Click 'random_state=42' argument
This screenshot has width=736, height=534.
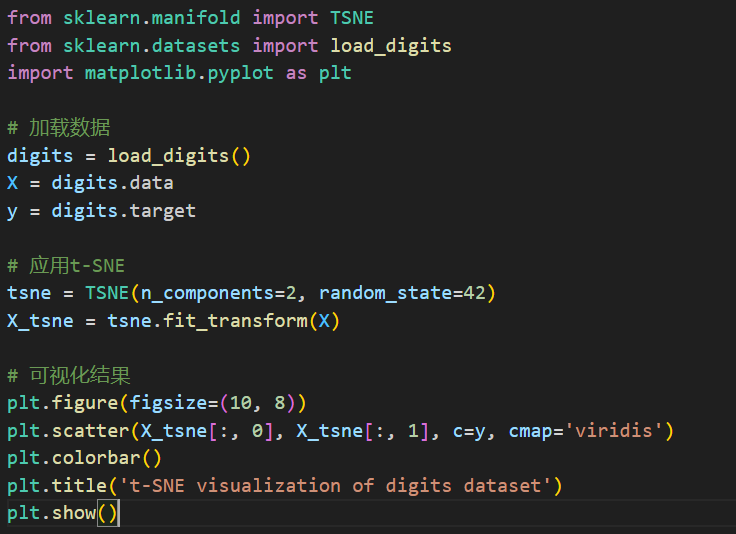click(402, 293)
